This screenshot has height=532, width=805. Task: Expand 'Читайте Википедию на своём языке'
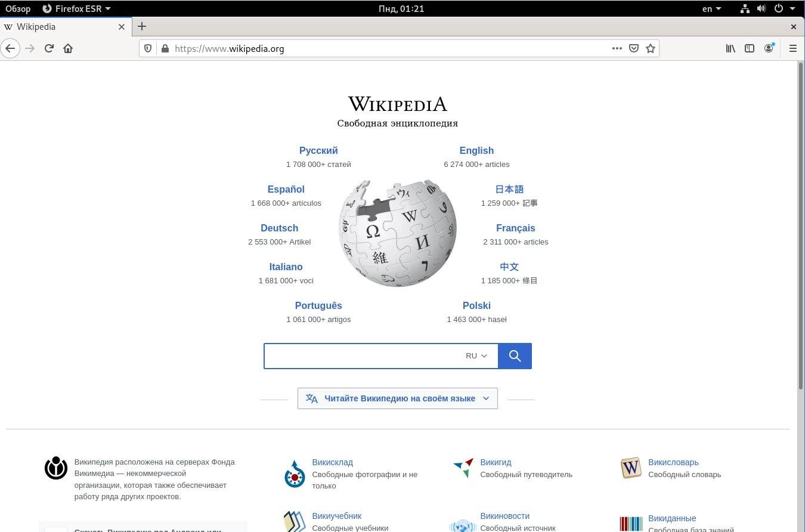coord(398,398)
